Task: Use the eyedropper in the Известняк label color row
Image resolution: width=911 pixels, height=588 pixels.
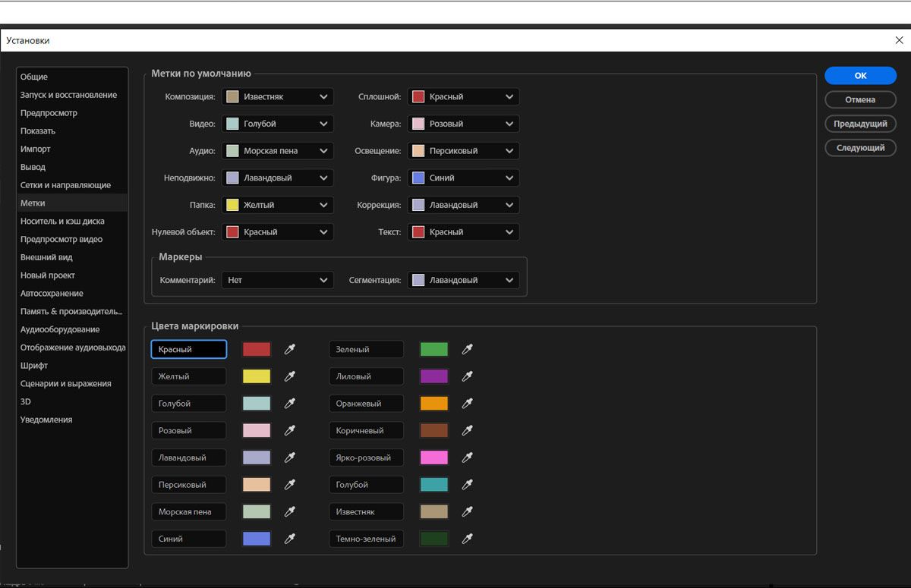Action: (x=468, y=511)
